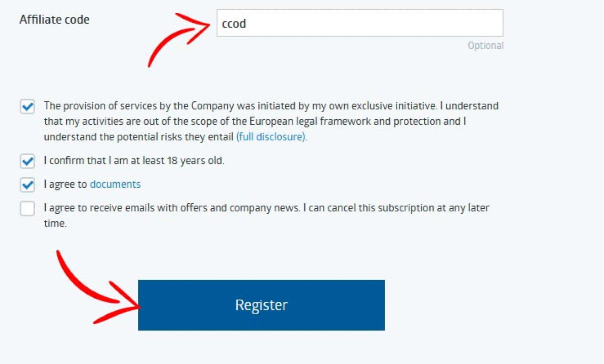Enable the receive emails with offers checkbox

(x=27, y=209)
